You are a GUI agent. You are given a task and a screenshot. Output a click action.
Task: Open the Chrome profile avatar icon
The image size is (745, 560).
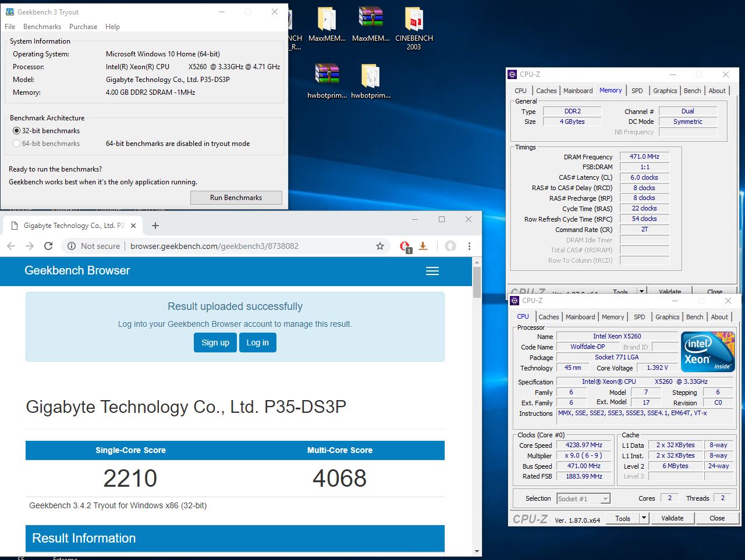click(450, 246)
